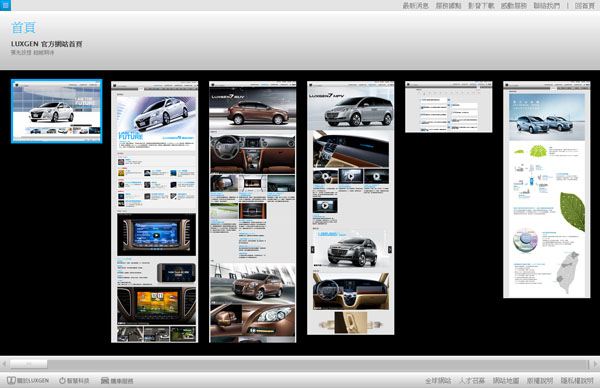
Task: Select the Luxgen7 MPV page thumbnail
Action: [x=351, y=208]
